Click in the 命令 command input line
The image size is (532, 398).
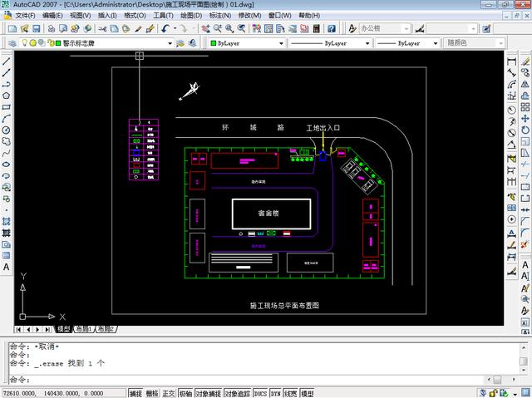click(x=249, y=379)
